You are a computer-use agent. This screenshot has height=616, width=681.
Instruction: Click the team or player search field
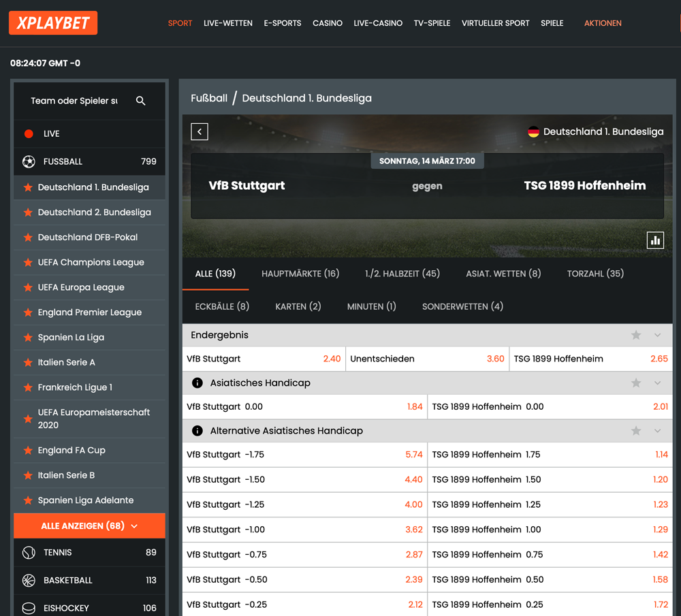[x=74, y=101]
